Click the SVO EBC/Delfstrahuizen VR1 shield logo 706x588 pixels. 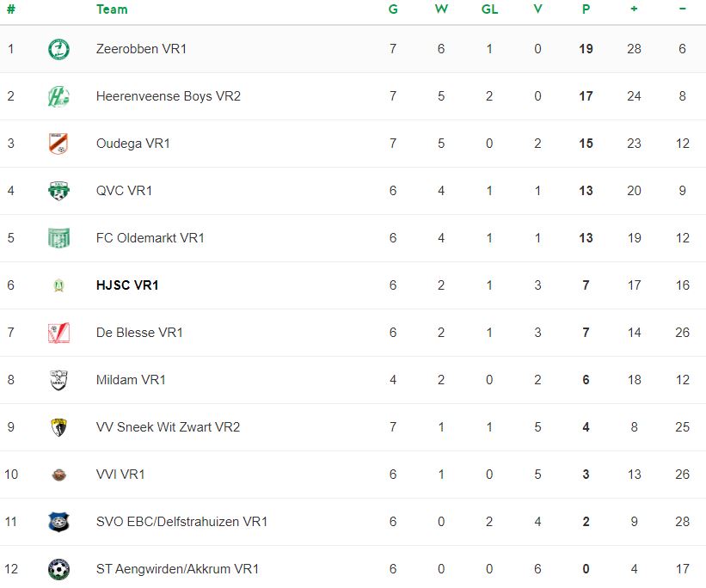[x=58, y=522]
